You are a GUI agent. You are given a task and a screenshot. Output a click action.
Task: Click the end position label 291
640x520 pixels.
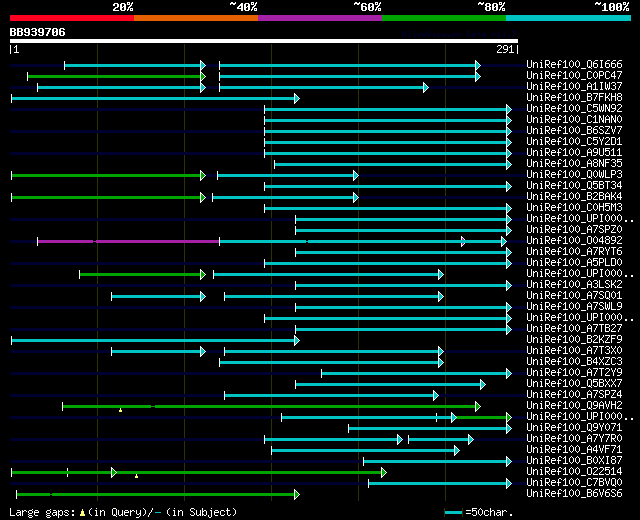click(x=505, y=49)
